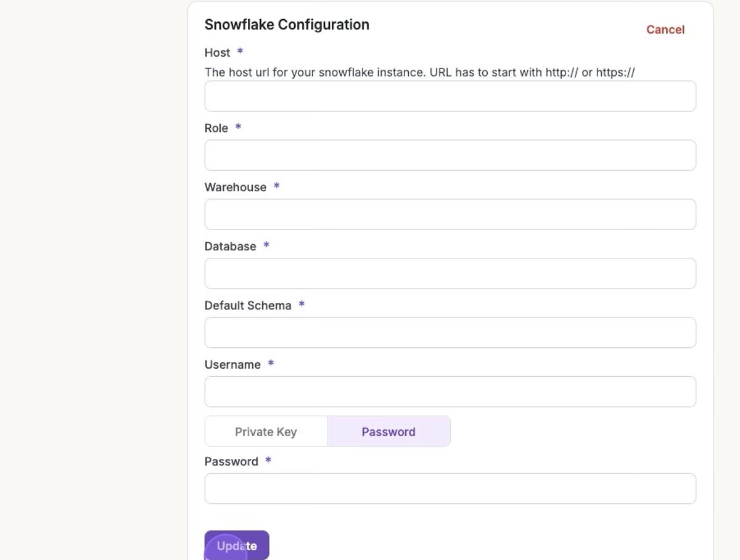Cancel the Snowflake configuration
This screenshot has width=740, height=560.
pyautogui.click(x=665, y=30)
